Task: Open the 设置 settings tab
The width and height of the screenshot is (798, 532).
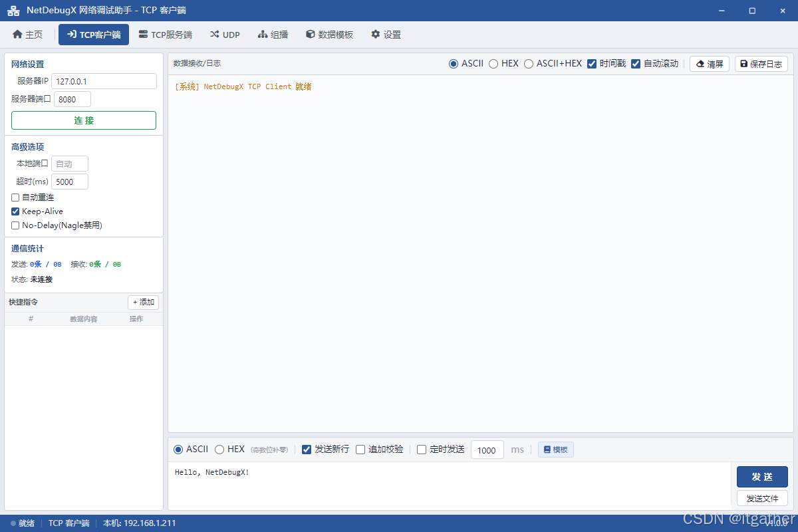Action: [x=386, y=35]
